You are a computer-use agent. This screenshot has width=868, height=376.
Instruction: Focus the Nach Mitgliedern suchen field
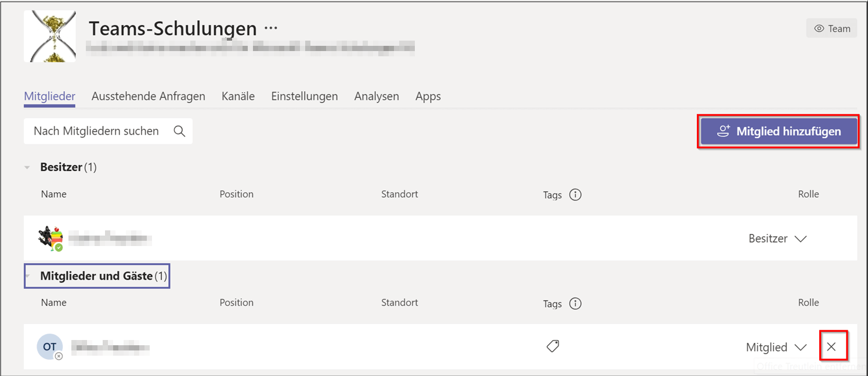108,131
